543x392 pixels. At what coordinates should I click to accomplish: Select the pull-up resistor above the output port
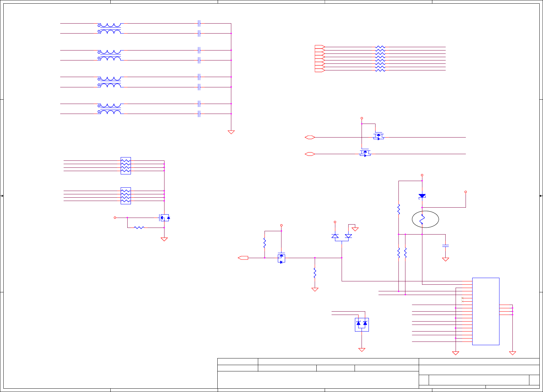(265, 243)
